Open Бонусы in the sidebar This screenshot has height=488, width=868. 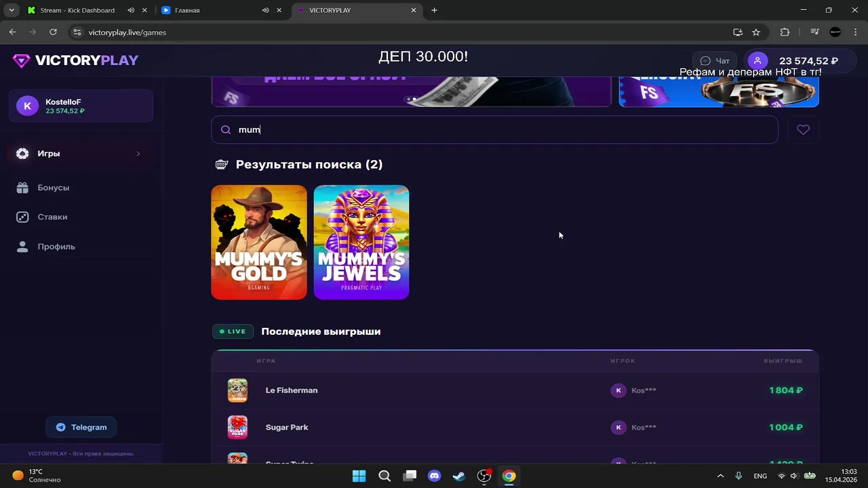[53, 188]
